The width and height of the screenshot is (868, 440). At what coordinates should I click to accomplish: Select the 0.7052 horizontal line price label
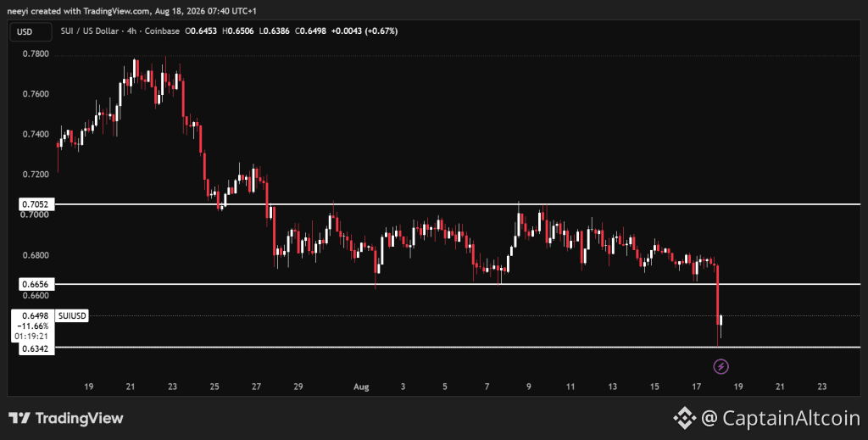click(36, 204)
